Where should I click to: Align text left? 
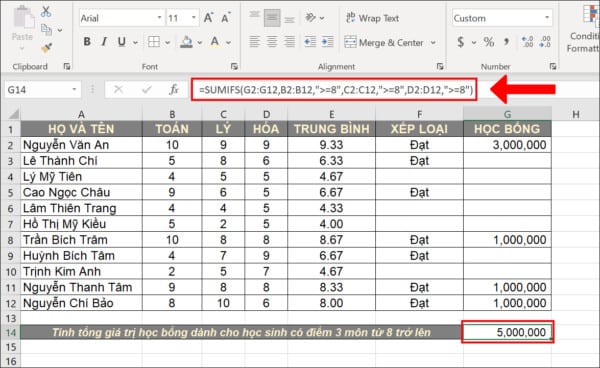click(x=255, y=42)
